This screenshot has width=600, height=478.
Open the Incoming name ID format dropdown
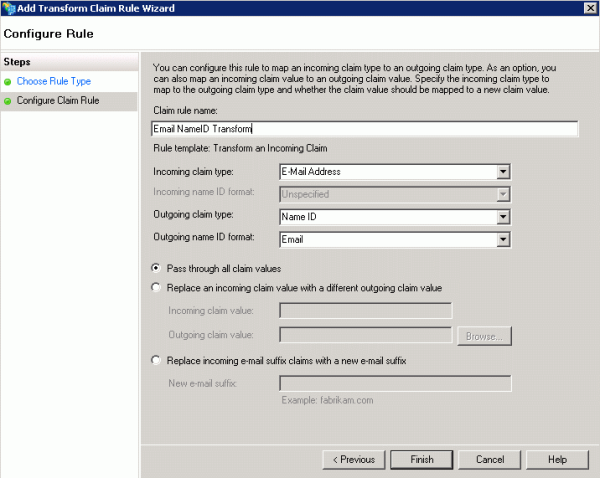[503, 194]
